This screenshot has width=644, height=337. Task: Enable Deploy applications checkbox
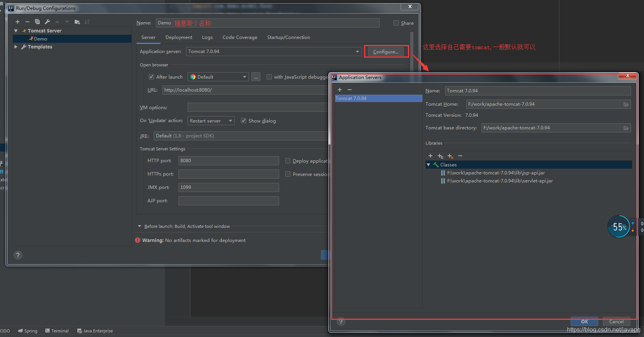tap(288, 161)
